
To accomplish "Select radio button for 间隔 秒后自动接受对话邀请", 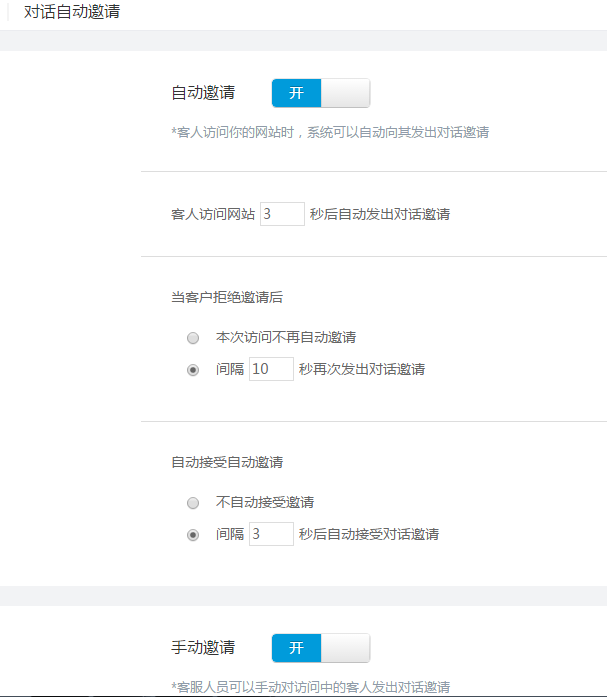I will point(193,534).
